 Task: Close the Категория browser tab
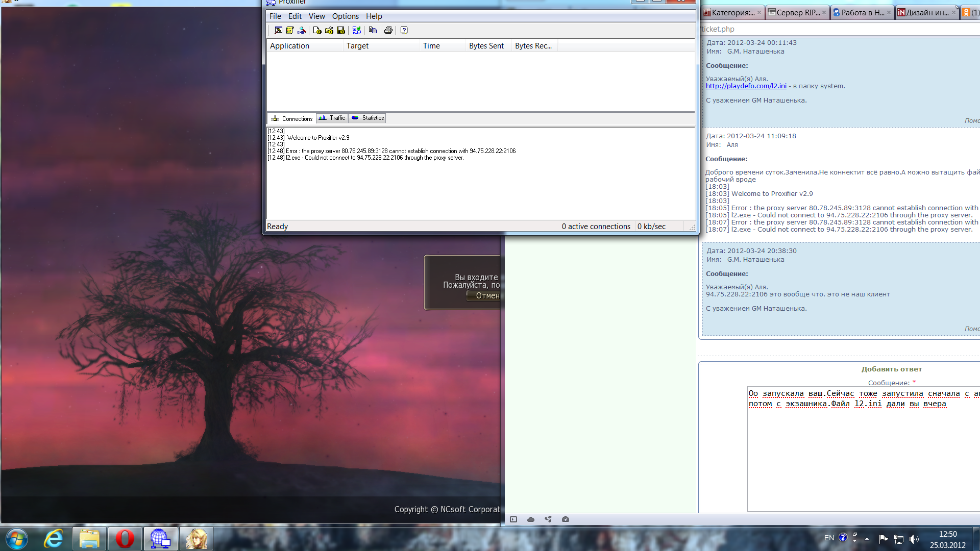pyautogui.click(x=759, y=13)
